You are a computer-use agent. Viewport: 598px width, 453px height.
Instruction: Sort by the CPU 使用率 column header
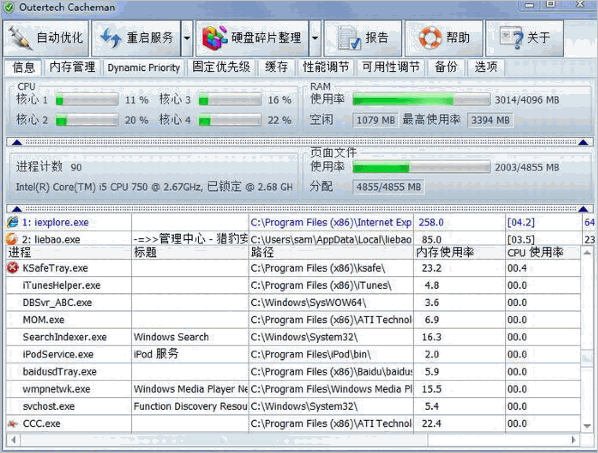point(543,252)
